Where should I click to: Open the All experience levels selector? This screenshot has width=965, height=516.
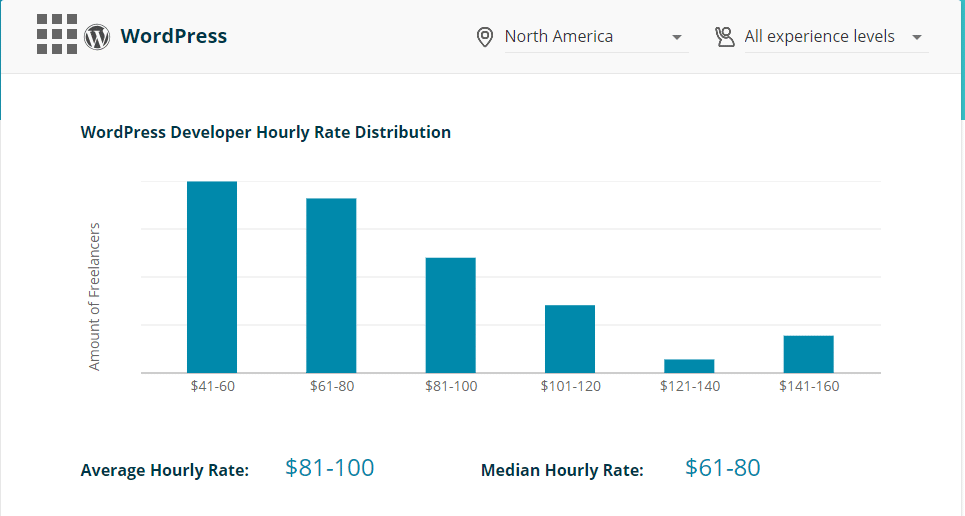pos(819,37)
